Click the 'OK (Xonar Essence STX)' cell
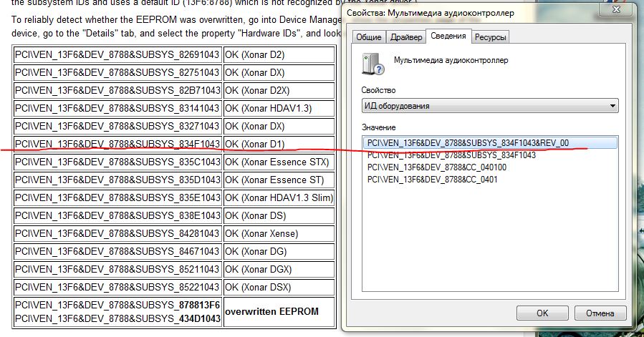The height and width of the screenshot is (337, 644). 279,162
